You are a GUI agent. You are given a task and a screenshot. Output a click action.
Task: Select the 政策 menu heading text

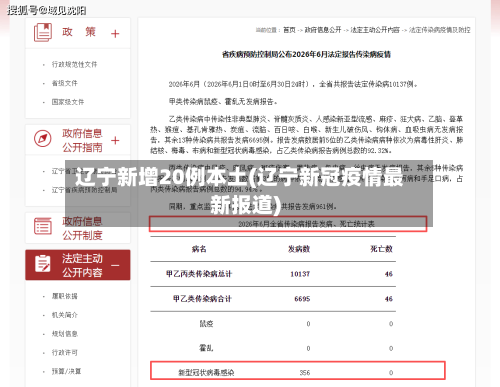click(x=79, y=32)
